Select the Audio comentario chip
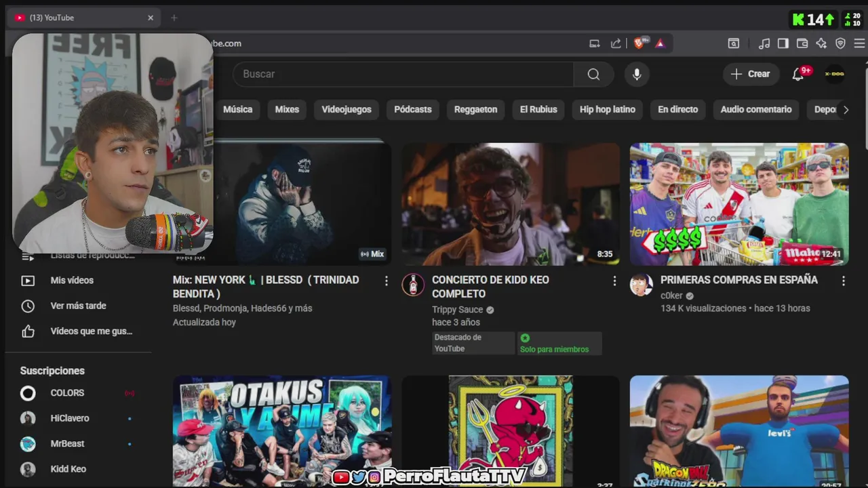 756,109
